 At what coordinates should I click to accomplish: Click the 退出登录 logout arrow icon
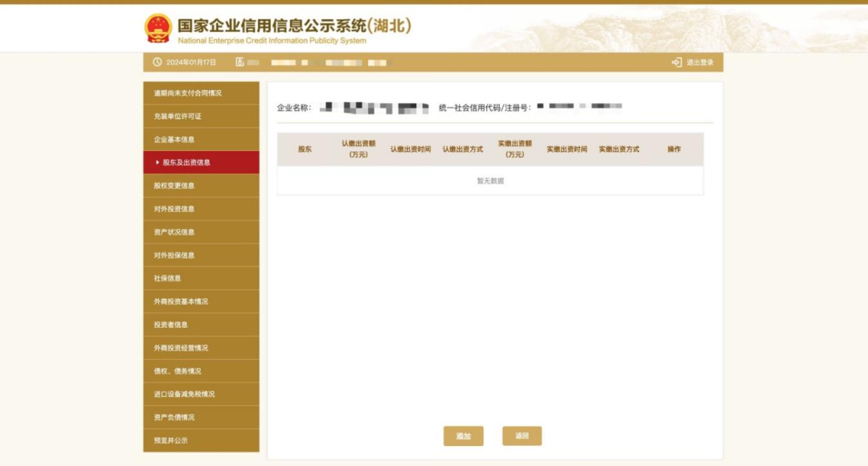click(x=677, y=63)
